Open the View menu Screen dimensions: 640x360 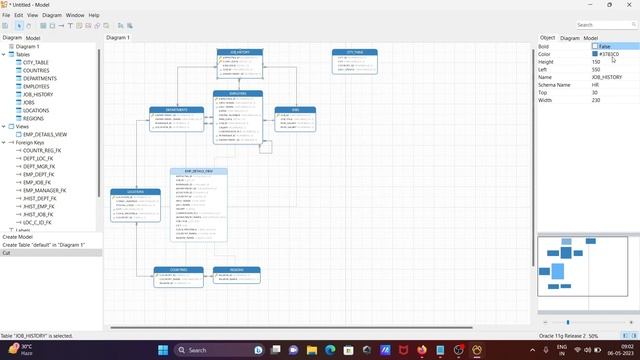point(32,15)
